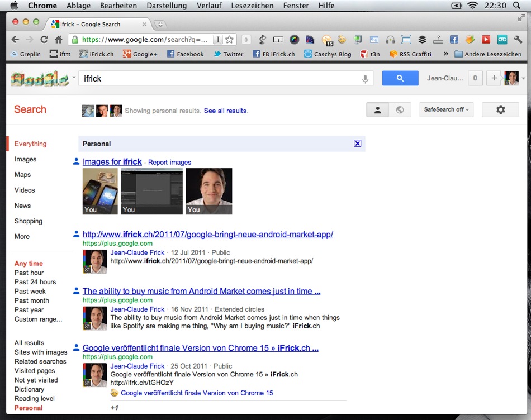Bookmark page with the star icon
The width and height of the screenshot is (531, 420).
tap(229, 40)
